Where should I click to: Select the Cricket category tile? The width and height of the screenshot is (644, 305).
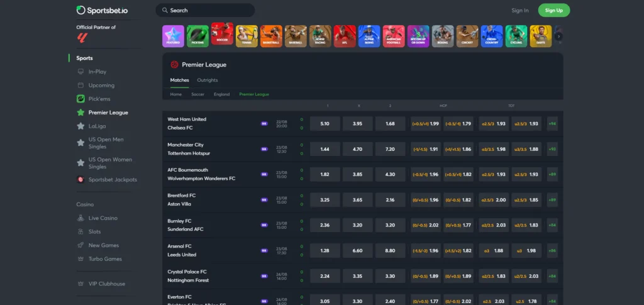(467, 36)
